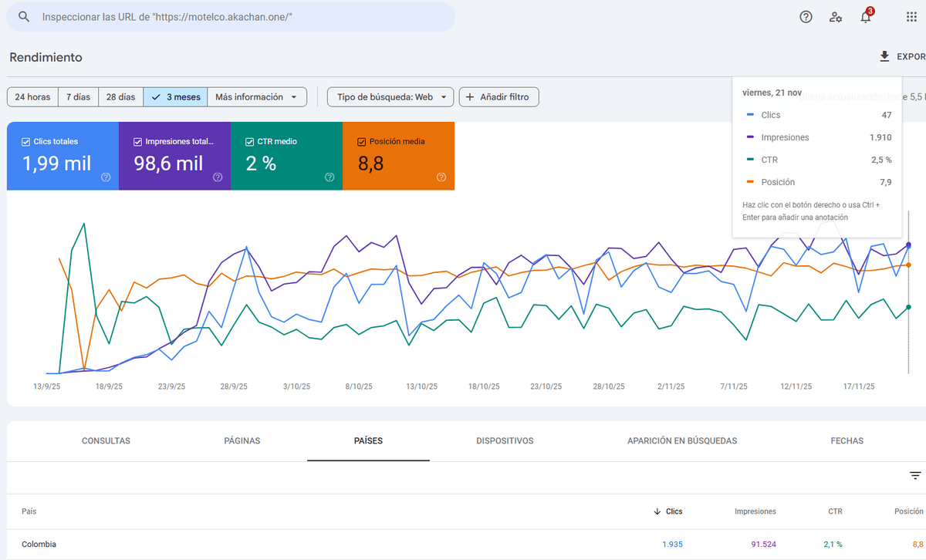
Task: Switch to the CONSULTAS tab
Action: click(x=106, y=441)
